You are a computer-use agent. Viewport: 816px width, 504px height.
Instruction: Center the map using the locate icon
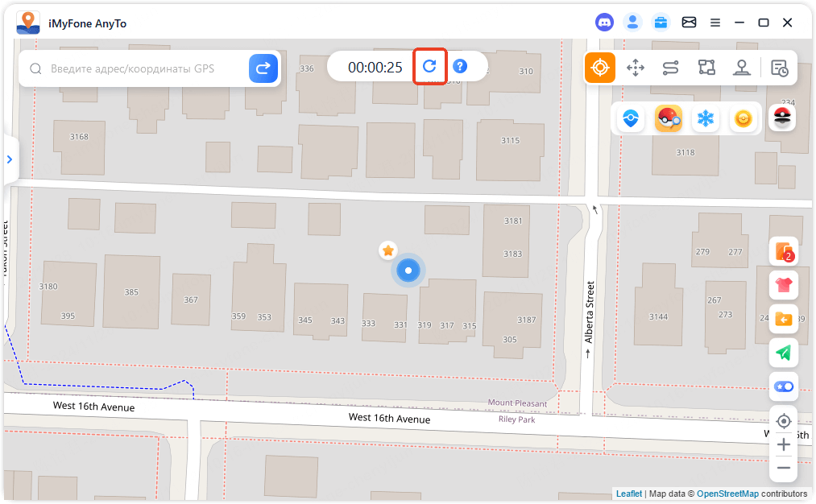(x=784, y=421)
